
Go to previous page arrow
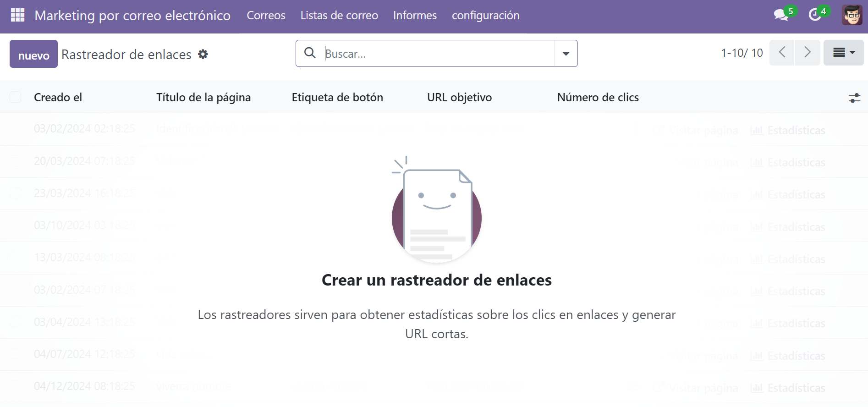coord(782,53)
